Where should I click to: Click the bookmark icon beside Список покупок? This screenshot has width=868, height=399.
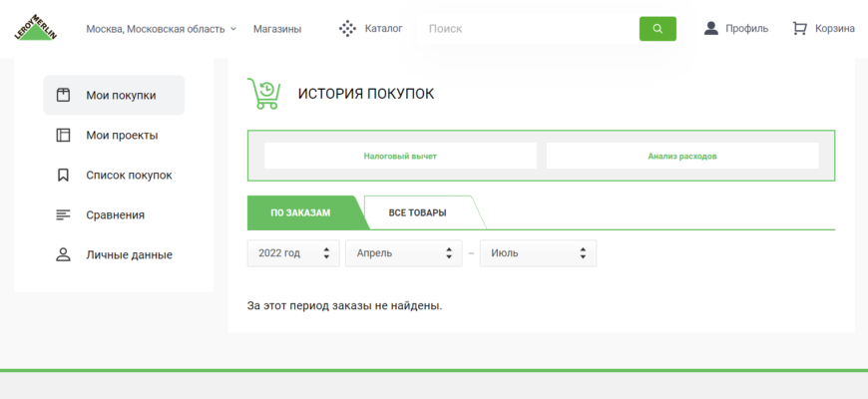(x=63, y=175)
